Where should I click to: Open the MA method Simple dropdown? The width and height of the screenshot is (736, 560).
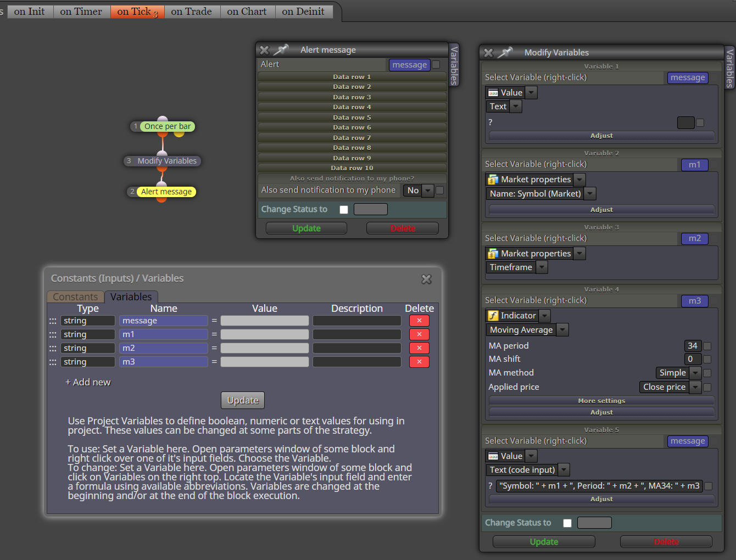695,373
